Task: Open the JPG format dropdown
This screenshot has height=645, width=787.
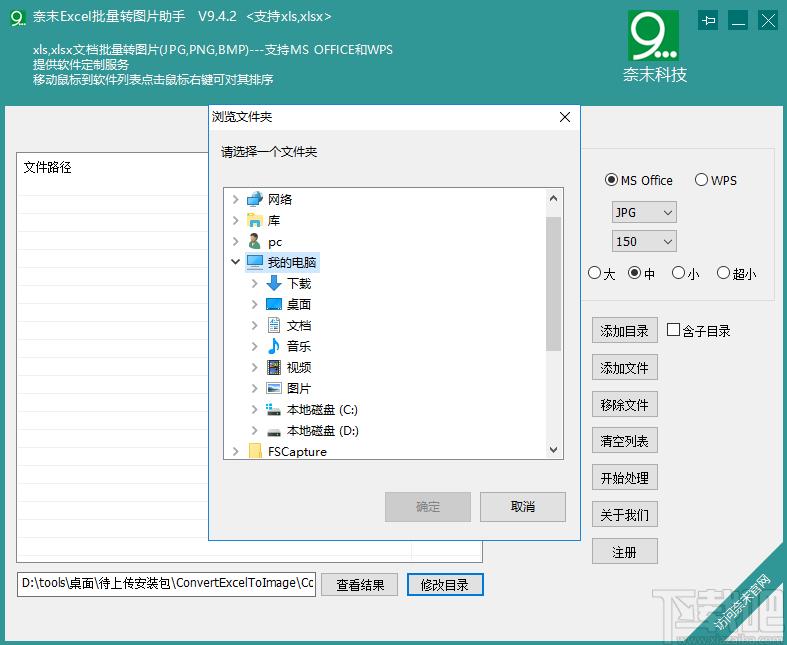Action: pos(644,212)
